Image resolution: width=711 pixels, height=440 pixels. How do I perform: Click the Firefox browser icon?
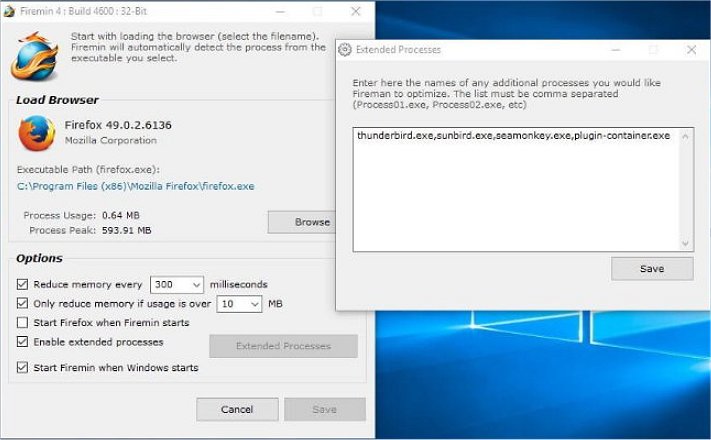coord(37,133)
